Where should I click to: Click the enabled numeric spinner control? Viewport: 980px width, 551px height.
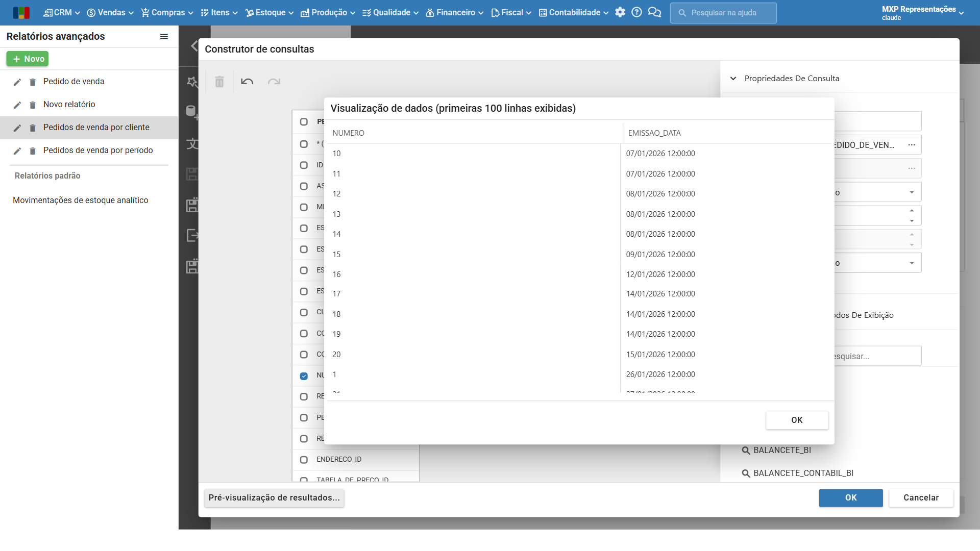tap(912, 216)
